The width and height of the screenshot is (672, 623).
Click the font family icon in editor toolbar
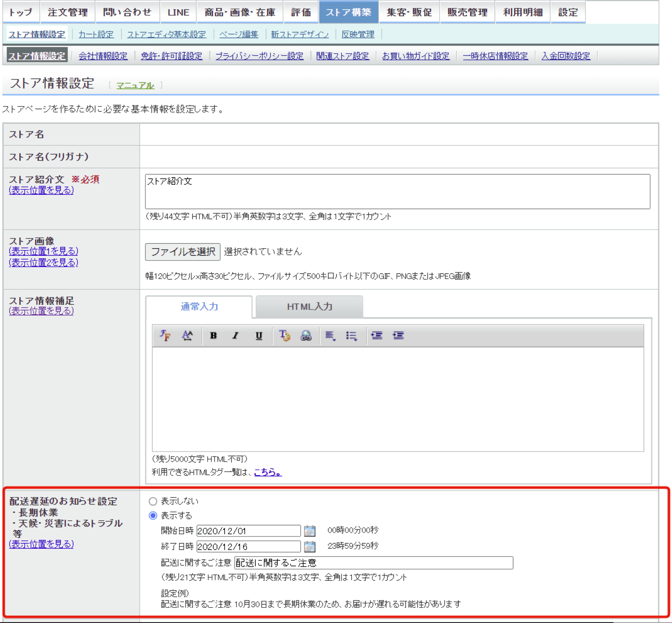click(165, 335)
